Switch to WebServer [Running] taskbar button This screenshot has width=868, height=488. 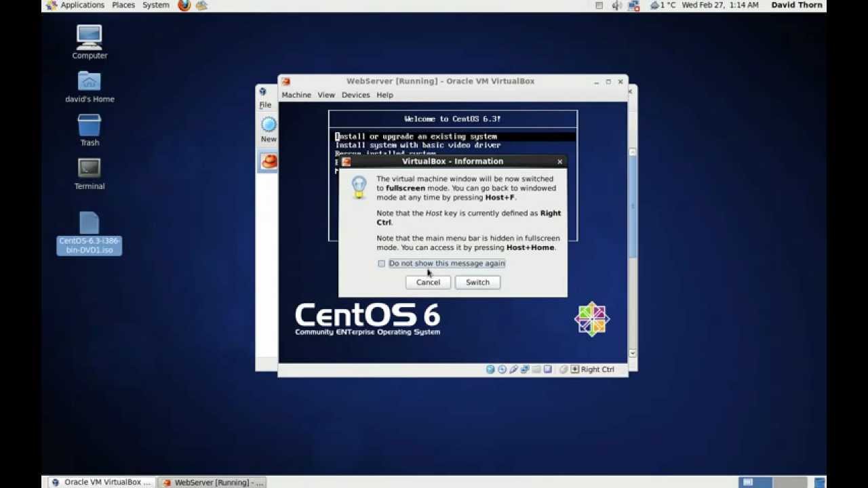click(x=212, y=483)
